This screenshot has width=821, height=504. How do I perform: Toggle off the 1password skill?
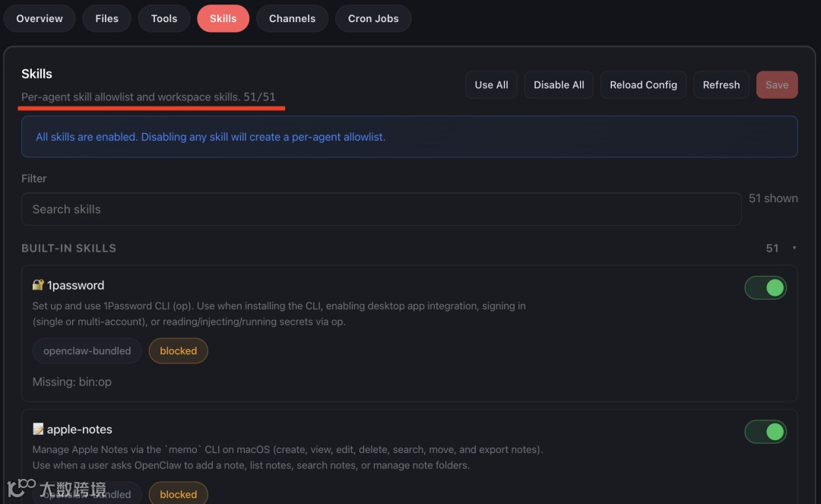click(766, 288)
